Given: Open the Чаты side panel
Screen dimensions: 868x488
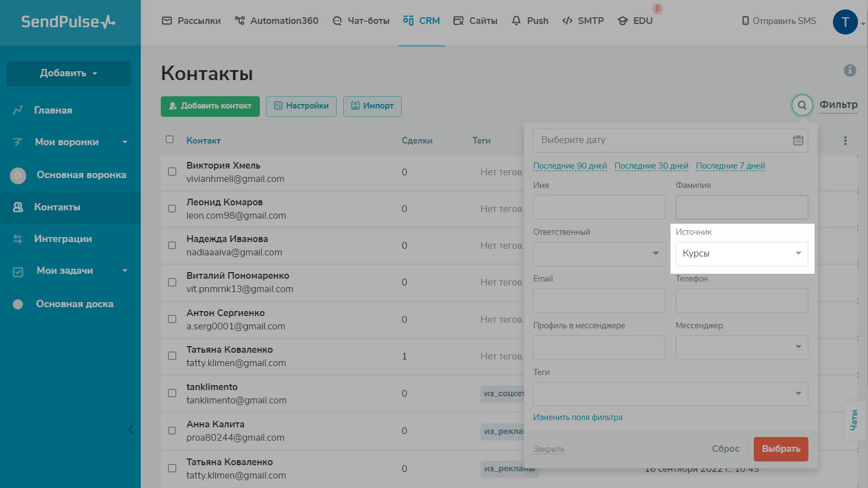Looking at the screenshot, I should coord(854,420).
